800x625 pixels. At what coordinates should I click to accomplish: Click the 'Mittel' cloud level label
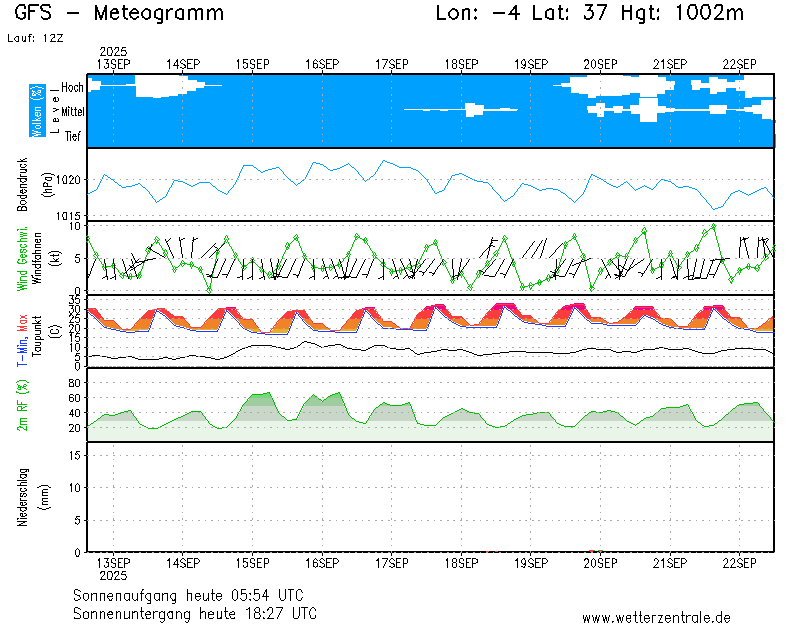[72, 112]
